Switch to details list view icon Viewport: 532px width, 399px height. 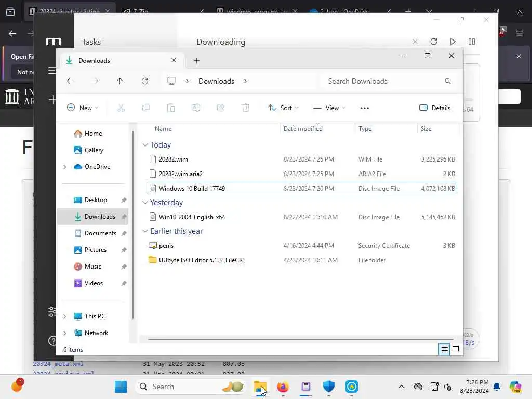pyautogui.click(x=444, y=349)
